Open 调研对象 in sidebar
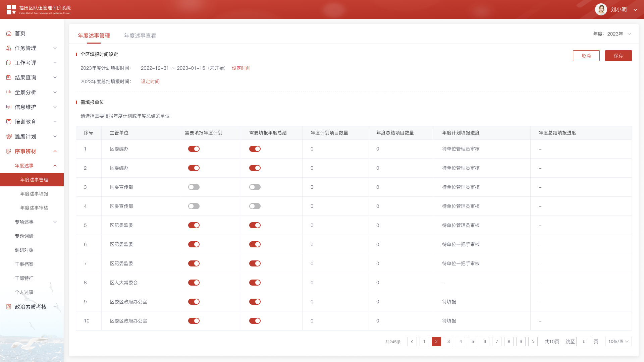Viewport: 644px width, 362px height. (x=24, y=250)
